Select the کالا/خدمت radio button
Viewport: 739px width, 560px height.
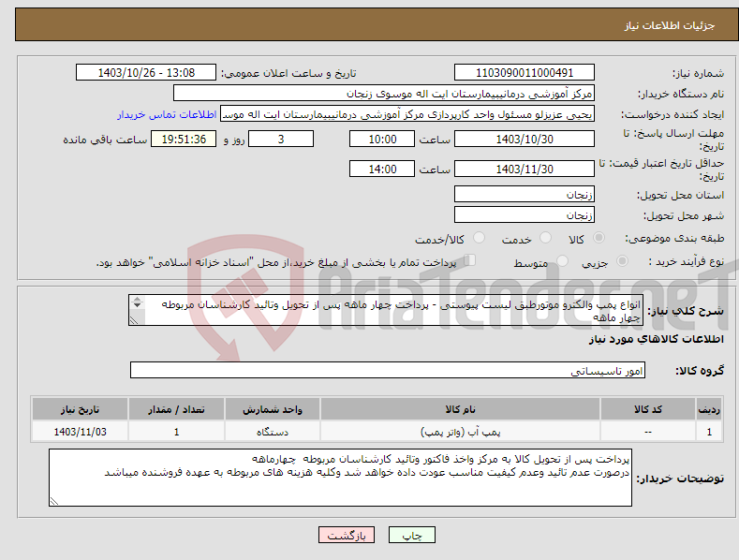pos(479,238)
